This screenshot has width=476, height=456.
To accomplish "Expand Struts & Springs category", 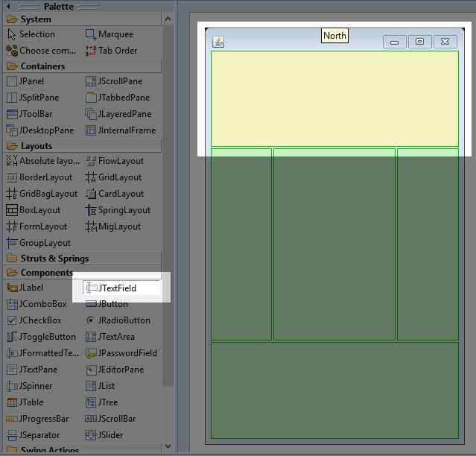I will point(82,259).
